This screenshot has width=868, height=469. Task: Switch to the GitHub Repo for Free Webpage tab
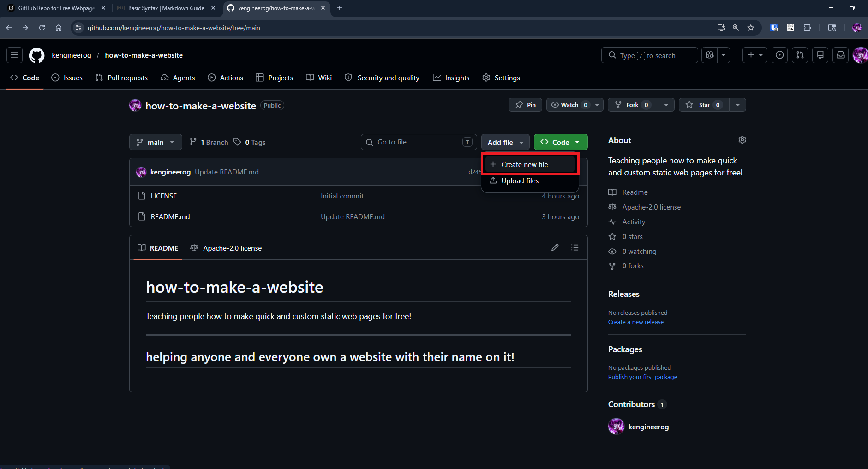click(x=56, y=8)
